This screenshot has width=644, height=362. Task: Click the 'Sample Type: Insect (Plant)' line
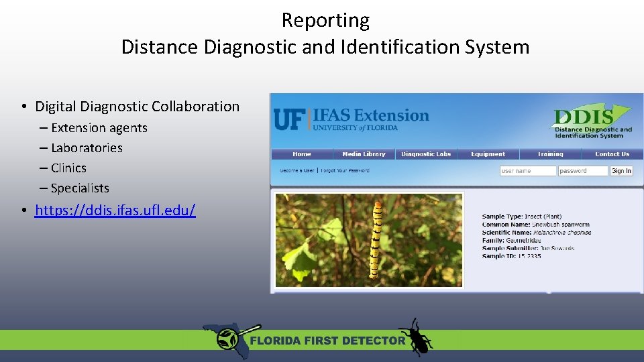point(522,217)
